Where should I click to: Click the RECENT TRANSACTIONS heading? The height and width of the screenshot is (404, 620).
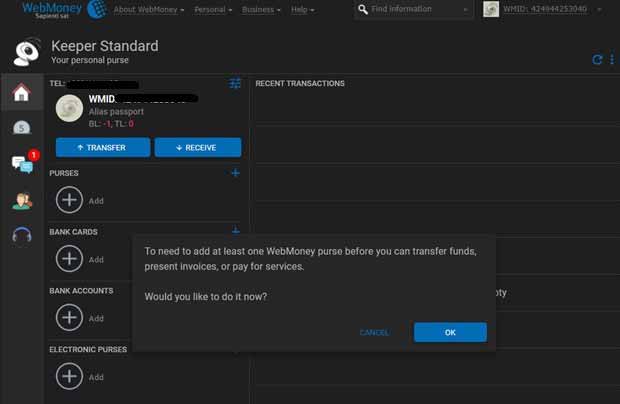coord(300,83)
